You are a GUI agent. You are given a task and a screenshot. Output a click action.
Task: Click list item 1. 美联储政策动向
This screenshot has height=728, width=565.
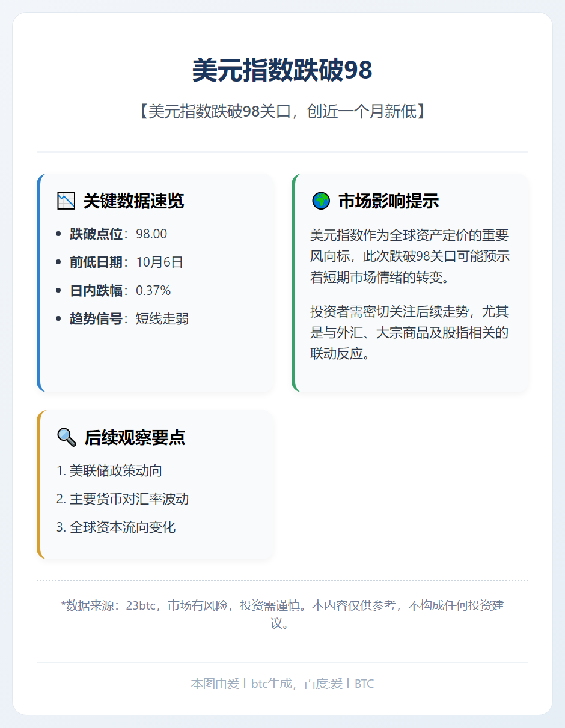coord(109,471)
